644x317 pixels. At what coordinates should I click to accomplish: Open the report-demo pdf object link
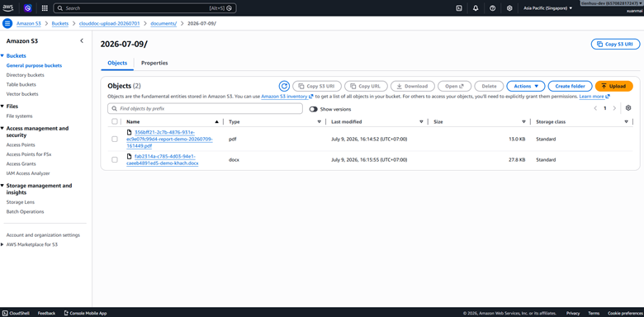click(169, 140)
